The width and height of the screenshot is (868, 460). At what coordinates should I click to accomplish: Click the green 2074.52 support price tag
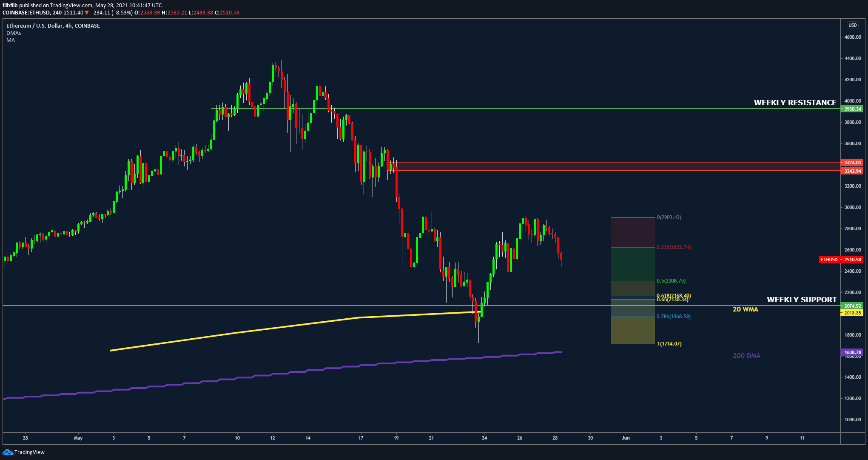coord(852,306)
